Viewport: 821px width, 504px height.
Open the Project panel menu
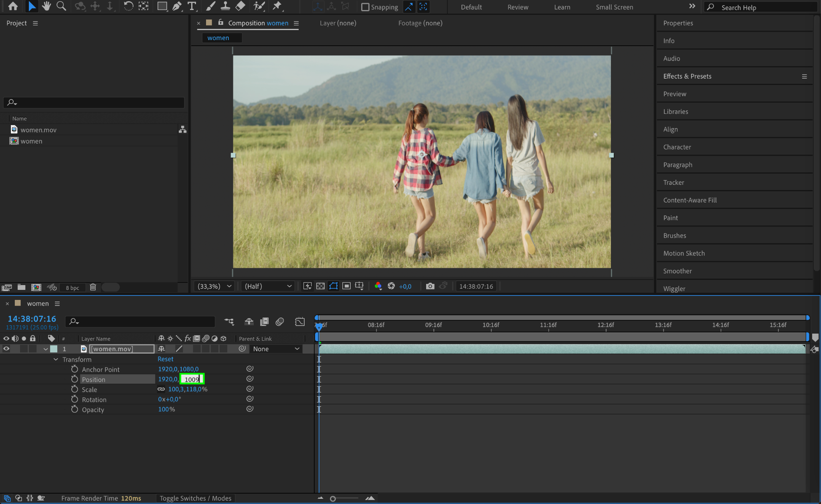click(x=35, y=23)
